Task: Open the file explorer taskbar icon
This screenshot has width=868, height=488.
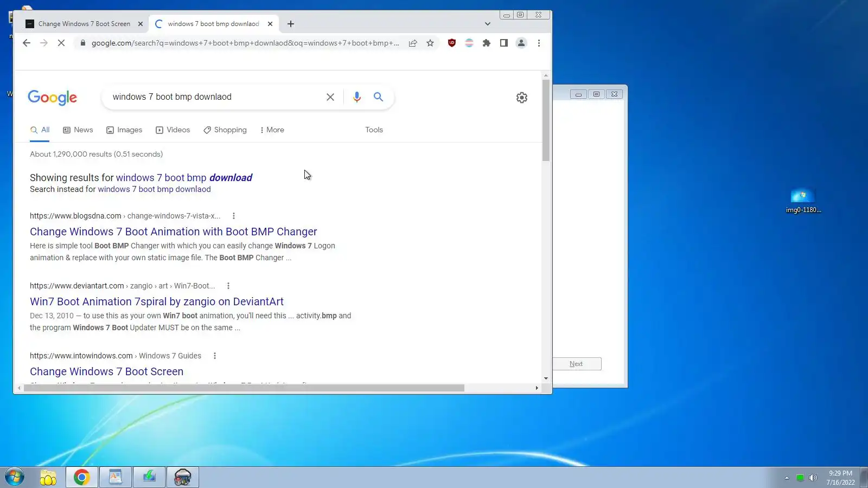Action: [x=48, y=477]
